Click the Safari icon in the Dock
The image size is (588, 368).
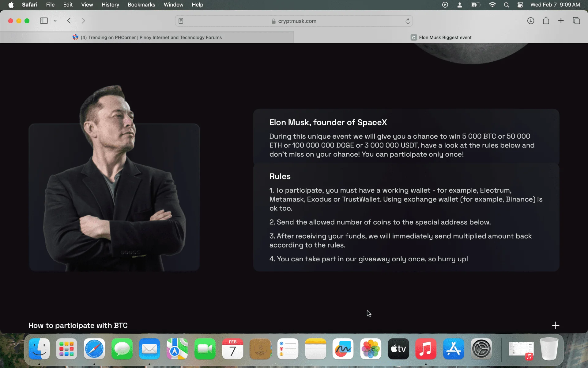[94, 349]
